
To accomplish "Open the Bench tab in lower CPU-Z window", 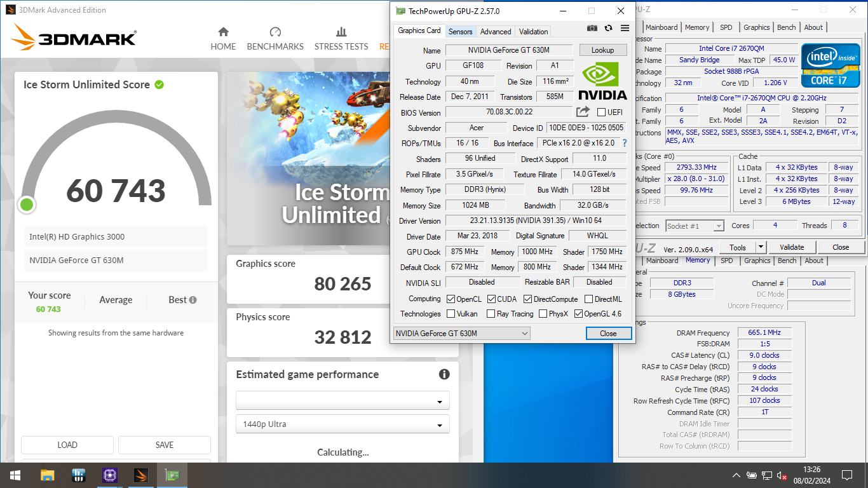I will (787, 261).
